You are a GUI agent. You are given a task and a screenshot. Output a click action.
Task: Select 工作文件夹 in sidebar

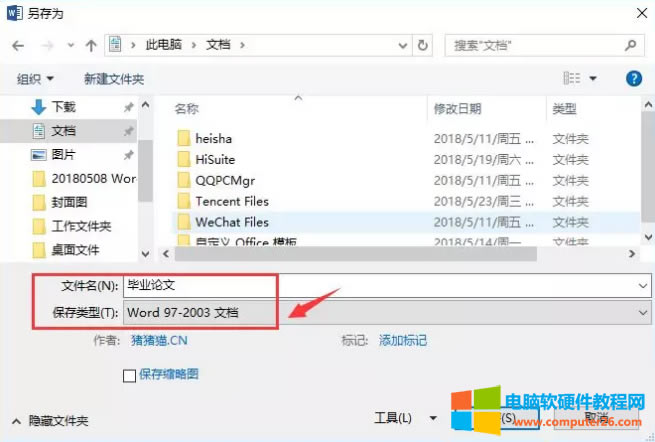click(x=72, y=226)
